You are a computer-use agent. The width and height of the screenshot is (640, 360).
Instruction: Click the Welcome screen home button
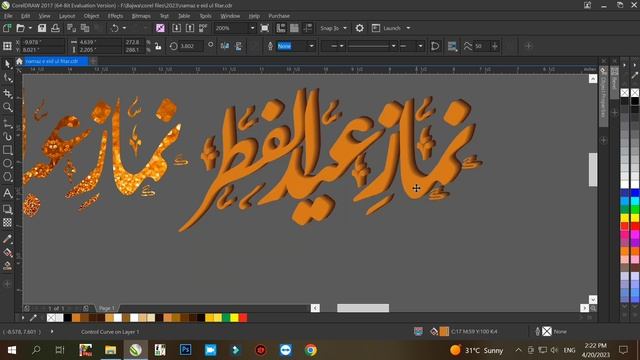pos(19,61)
